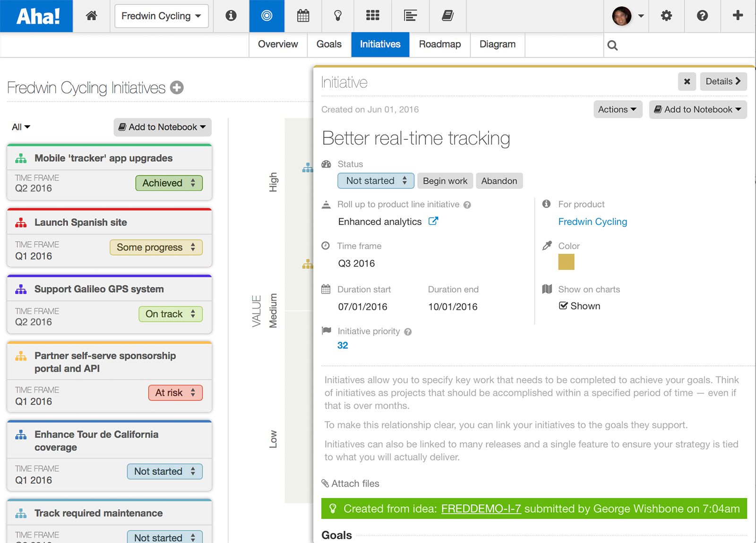This screenshot has width=756, height=543.
Task: Open Add to Notebook dropdown in Initiative panel
Action: [x=698, y=110]
